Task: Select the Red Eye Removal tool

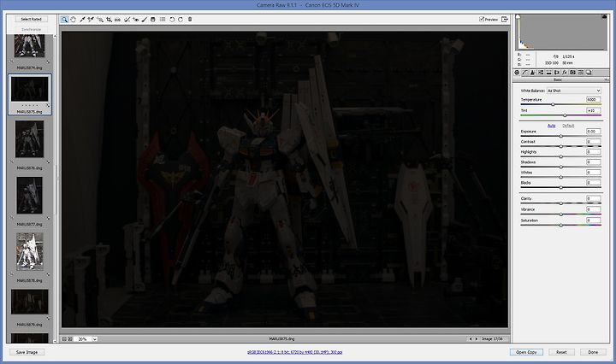Action: coord(135,19)
